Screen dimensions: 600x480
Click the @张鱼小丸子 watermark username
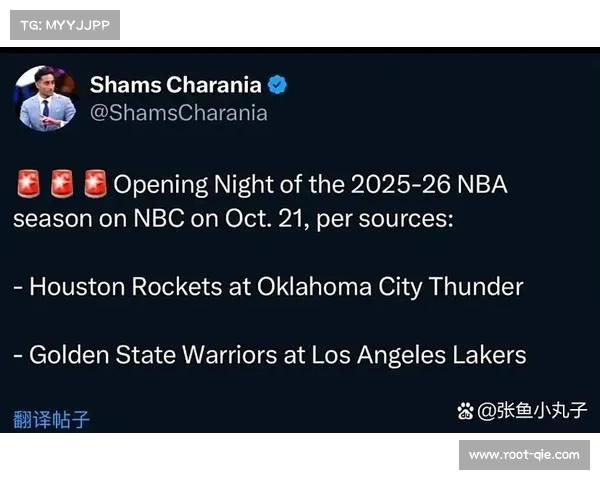pyautogui.click(x=532, y=410)
